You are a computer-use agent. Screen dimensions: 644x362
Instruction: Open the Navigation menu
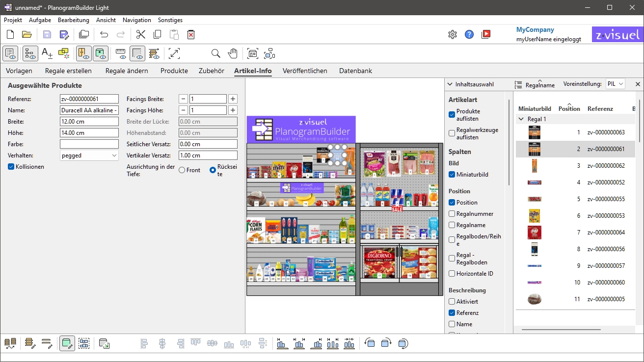point(137,20)
